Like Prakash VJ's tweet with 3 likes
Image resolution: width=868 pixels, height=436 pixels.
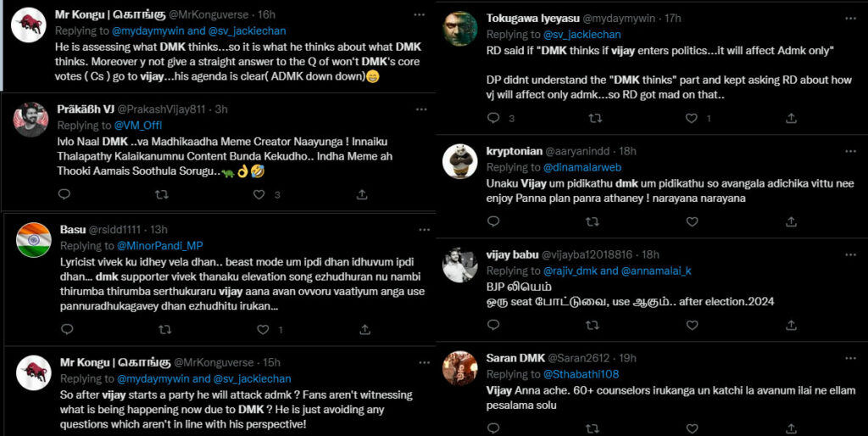(259, 194)
